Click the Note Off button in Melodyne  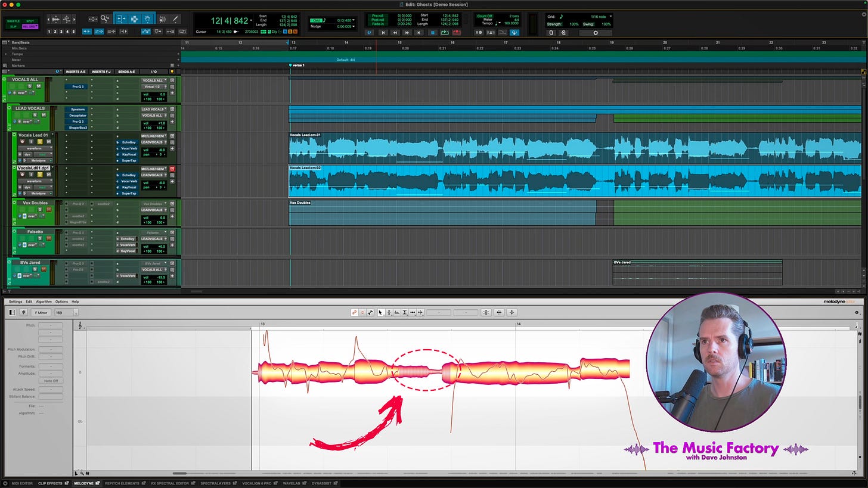coord(51,381)
